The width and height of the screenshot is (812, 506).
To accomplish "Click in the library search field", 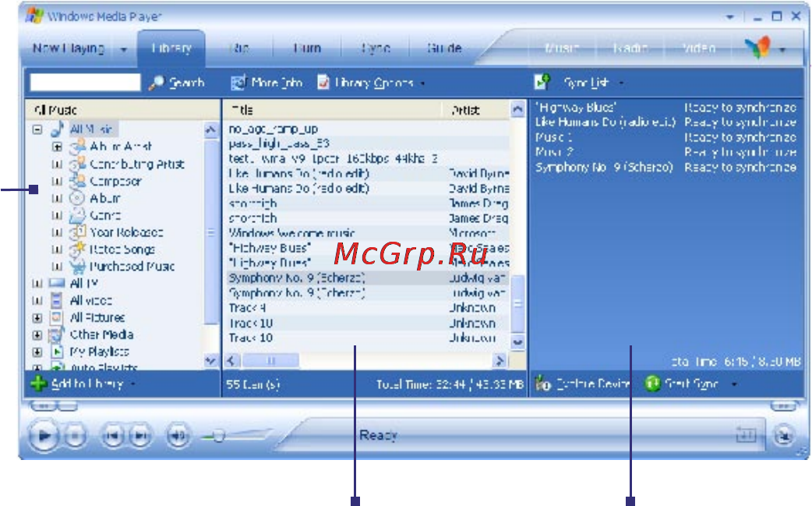I will tap(85, 83).
